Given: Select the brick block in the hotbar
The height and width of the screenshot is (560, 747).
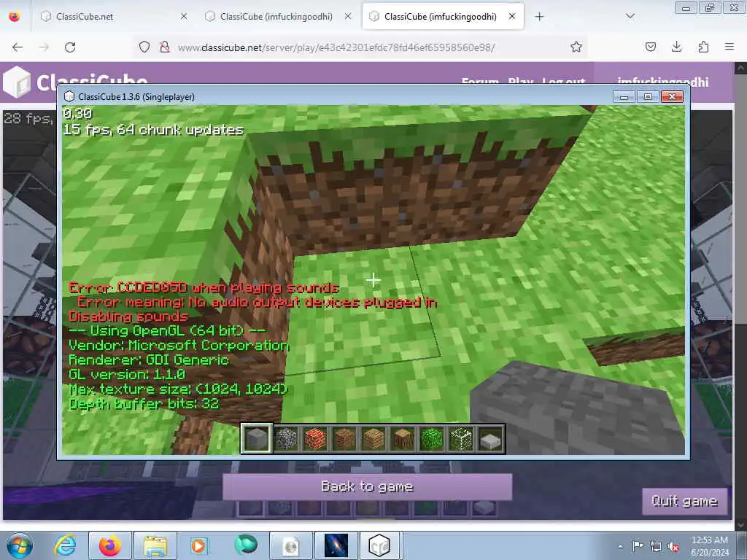Looking at the screenshot, I should (315, 438).
